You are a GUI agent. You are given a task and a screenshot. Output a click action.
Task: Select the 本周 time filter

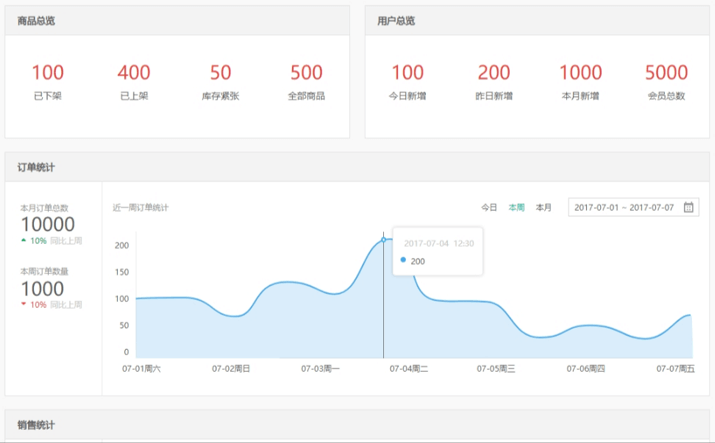coord(516,207)
